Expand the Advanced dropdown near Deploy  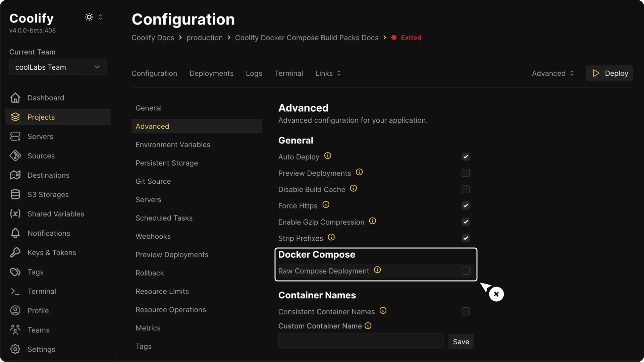[x=553, y=73]
